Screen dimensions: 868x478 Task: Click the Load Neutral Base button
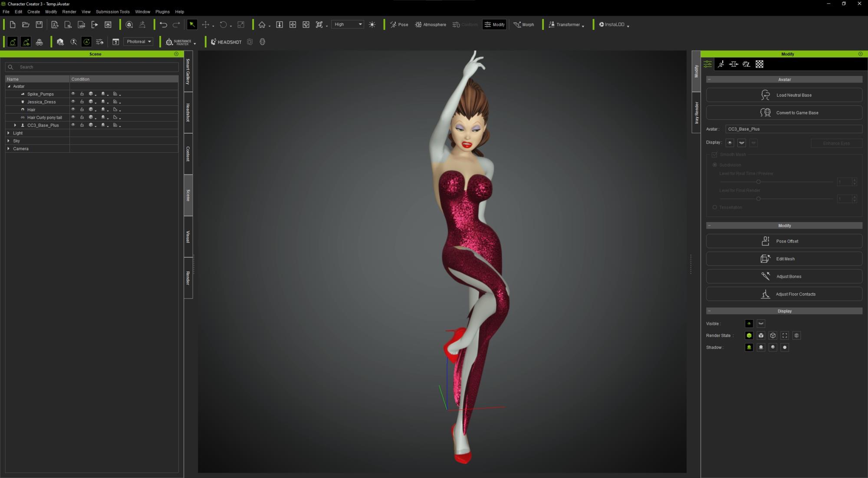tap(784, 95)
